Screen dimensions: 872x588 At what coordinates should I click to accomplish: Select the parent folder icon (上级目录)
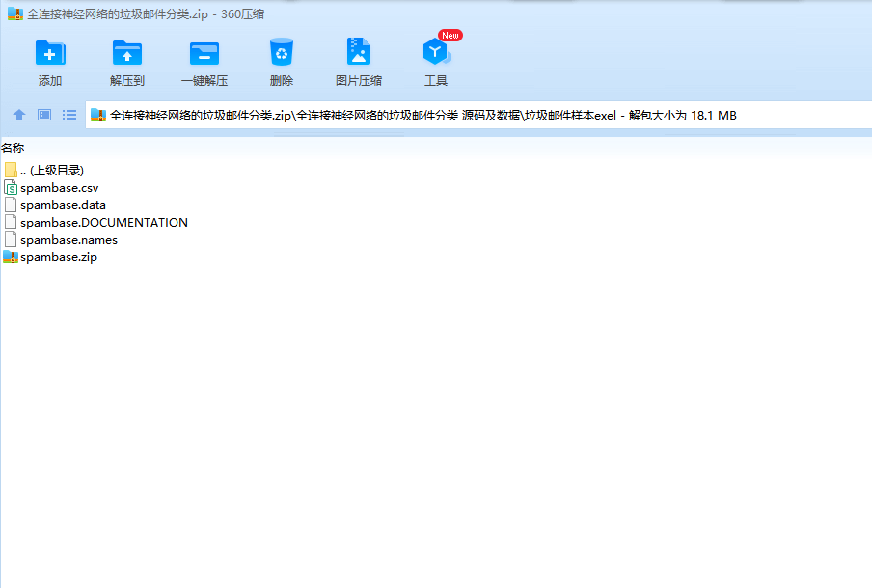11,170
